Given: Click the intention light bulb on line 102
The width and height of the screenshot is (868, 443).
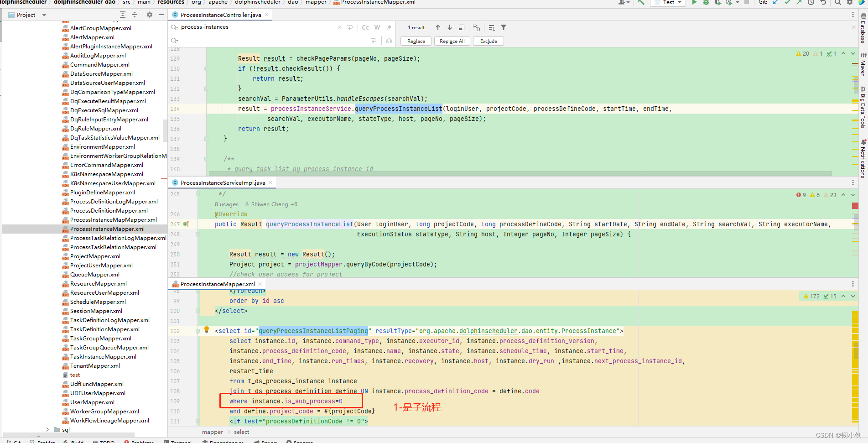Looking at the screenshot, I should coord(207,329).
